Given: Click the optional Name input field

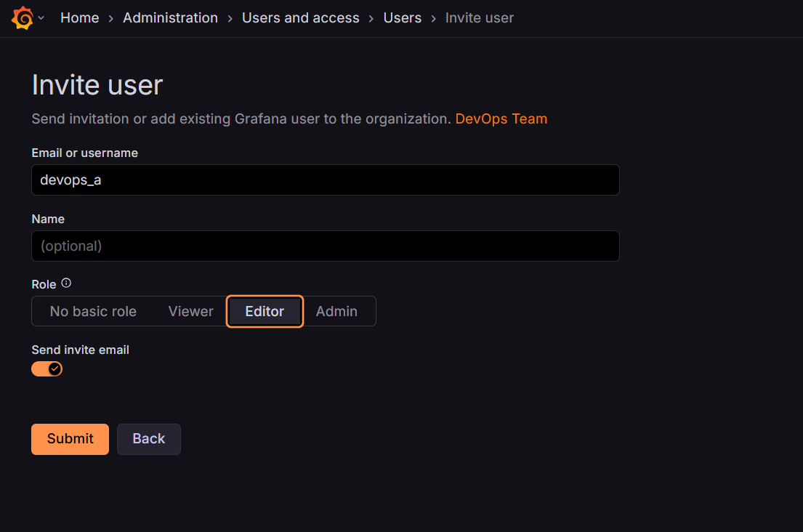Looking at the screenshot, I should 325,246.
